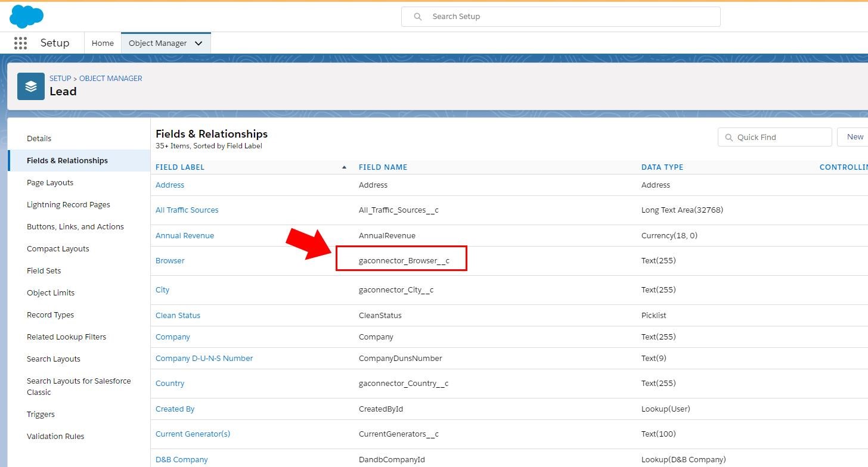Open the App Launcher dots grid
Image resolution: width=868 pixels, height=467 pixels.
point(20,43)
